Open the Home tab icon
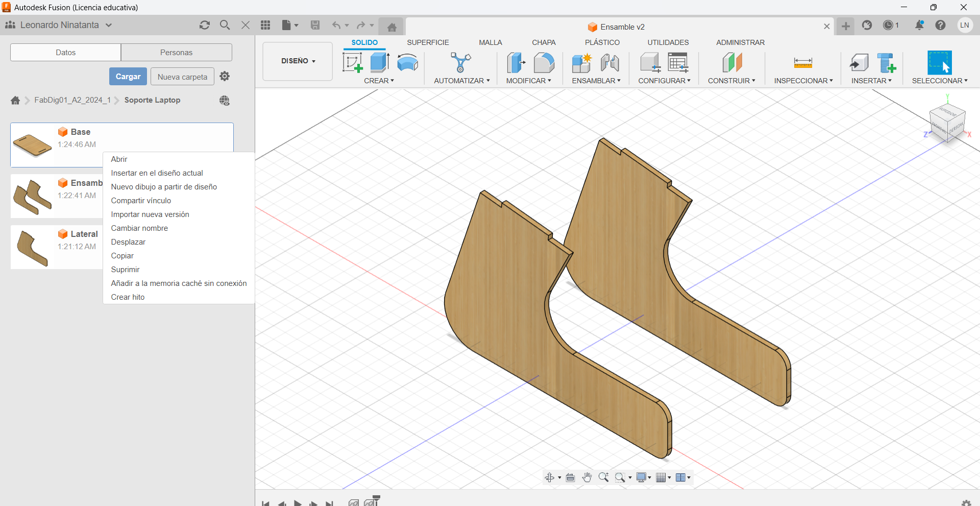 (392, 27)
